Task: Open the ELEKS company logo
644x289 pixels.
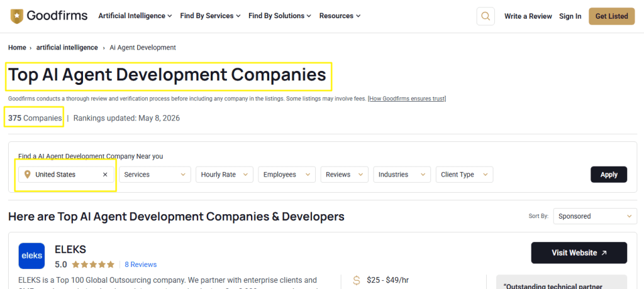Action: click(x=31, y=256)
